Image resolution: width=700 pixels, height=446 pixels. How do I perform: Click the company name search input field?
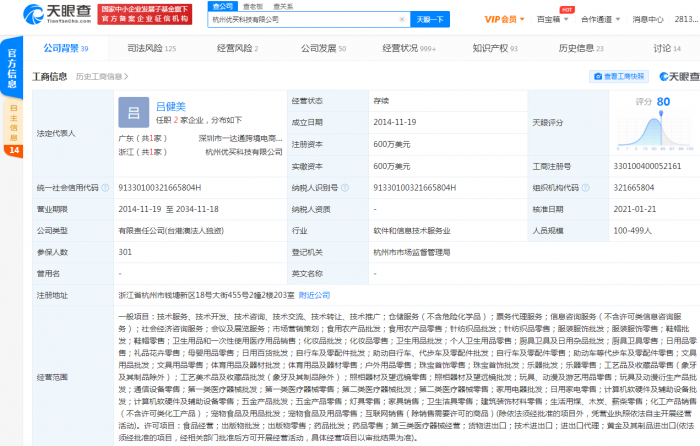click(300, 18)
